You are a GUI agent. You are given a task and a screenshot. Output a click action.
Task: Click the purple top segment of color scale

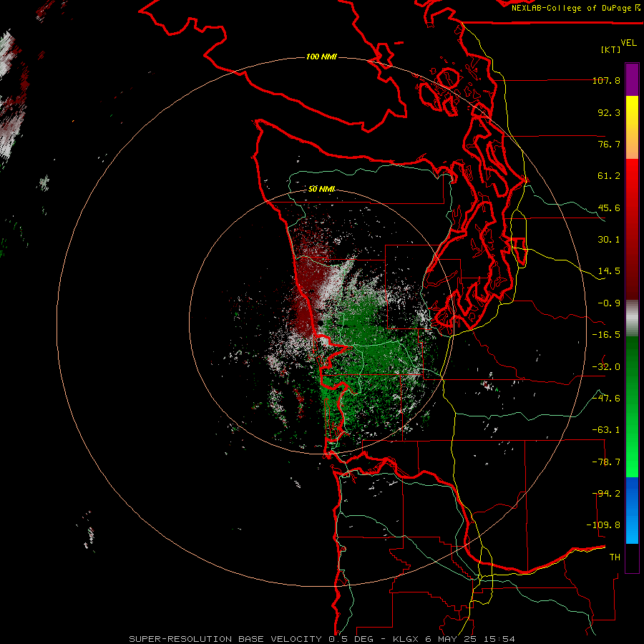click(x=632, y=79)
